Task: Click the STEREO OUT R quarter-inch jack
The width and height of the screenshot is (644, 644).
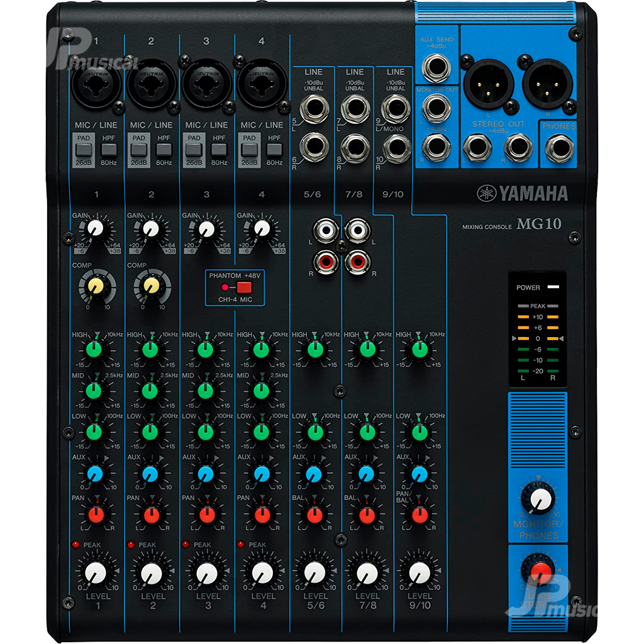Action: 518,147
